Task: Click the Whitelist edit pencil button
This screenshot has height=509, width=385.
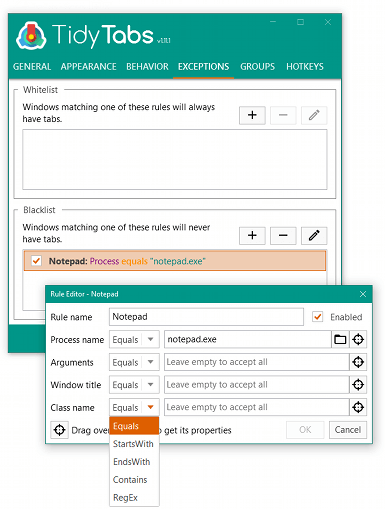Action: click(314, 115)
